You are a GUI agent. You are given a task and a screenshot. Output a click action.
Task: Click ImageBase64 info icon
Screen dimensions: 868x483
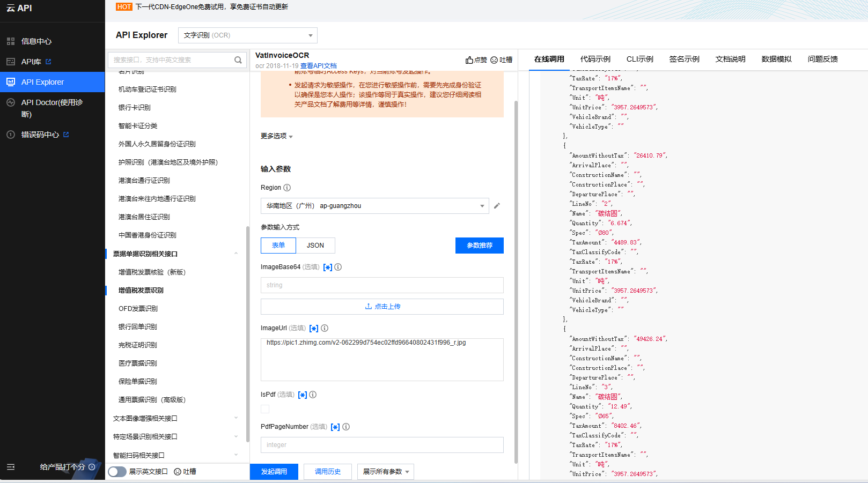tap(338, 267)
